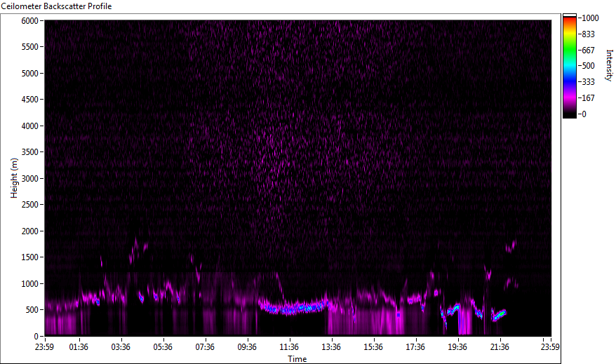Click the 07:36 time tick label
Image resolution: width=616 pixels, height=364 pixels.
205,347
